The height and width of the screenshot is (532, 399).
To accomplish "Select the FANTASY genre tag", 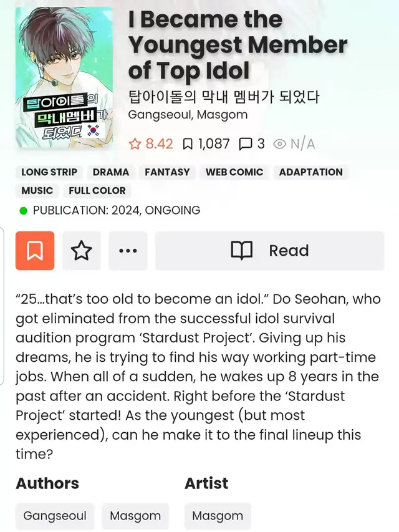I will (167, 172).
